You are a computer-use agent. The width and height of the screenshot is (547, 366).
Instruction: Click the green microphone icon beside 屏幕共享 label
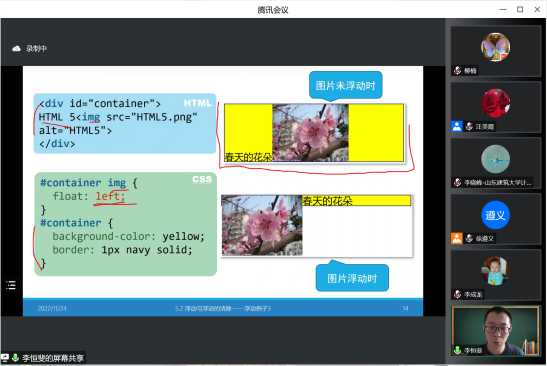(x=15, y=358)
